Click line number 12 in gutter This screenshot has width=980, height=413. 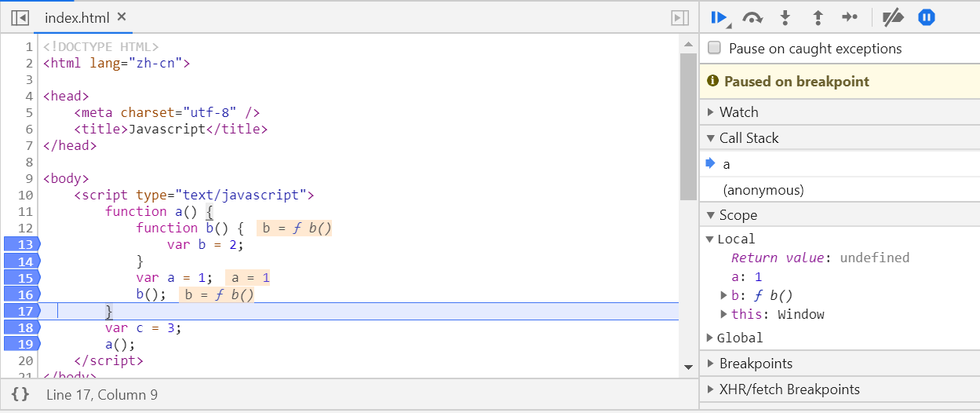click(x=25, y=228)
